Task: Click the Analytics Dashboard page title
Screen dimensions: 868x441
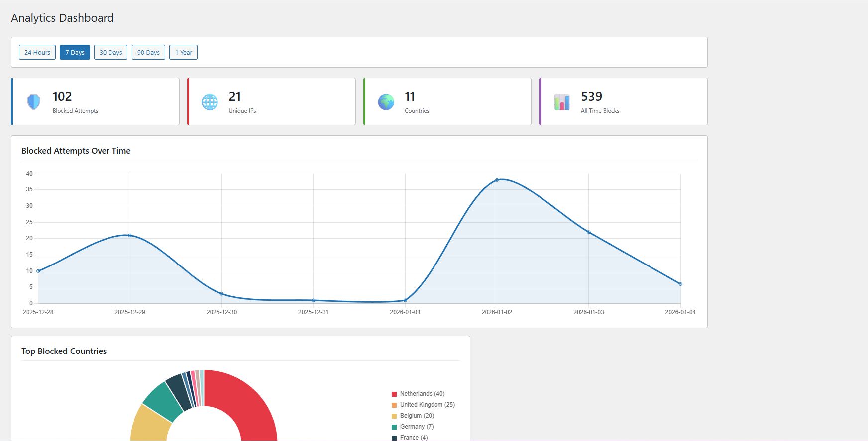Action: (62, 18)
